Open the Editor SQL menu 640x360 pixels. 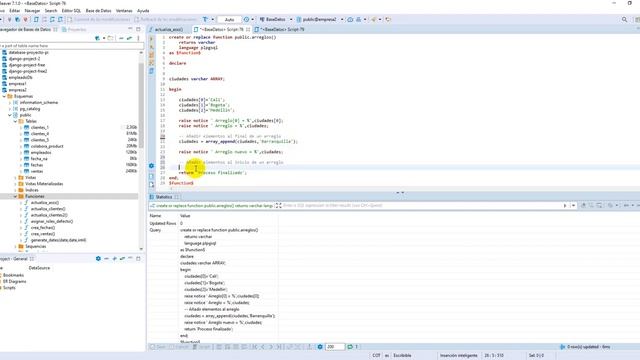(71, 11)
